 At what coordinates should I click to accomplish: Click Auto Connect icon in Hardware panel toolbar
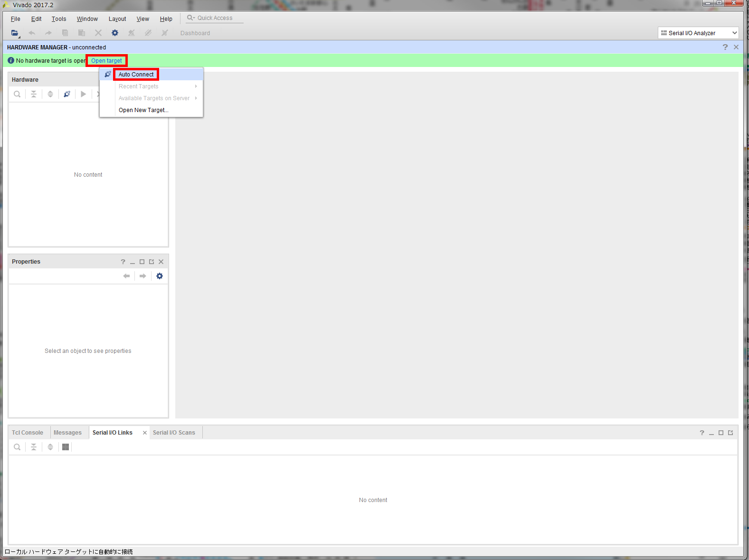(67, 94)
